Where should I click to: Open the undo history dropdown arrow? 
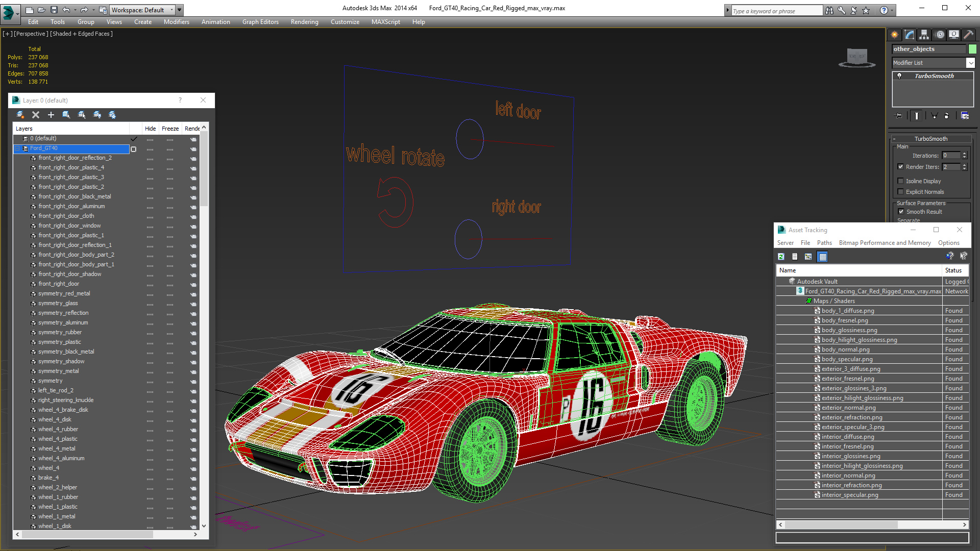pyautogui.click(x=75, y=10)
